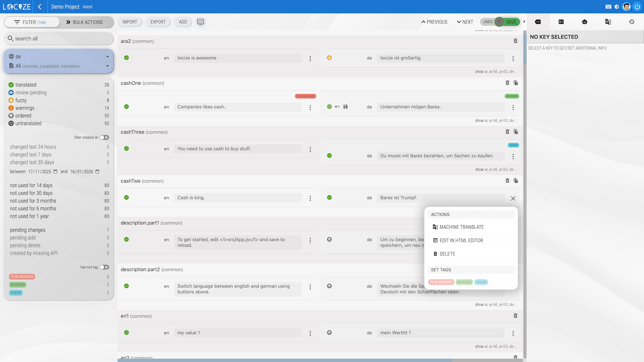Viewport: 644px width, 362px height.
Task: Click the undo arrow on cashOne German row
Action: pos(337,107)
